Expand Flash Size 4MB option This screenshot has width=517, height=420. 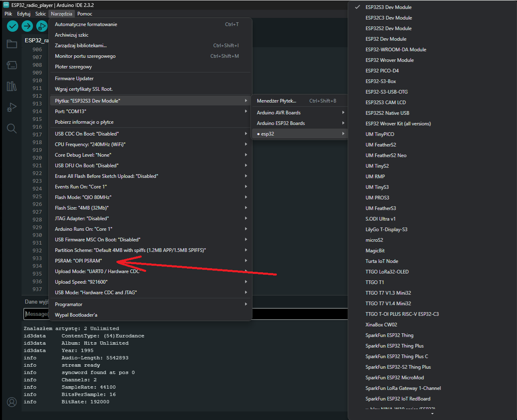[x=150, y=208]
